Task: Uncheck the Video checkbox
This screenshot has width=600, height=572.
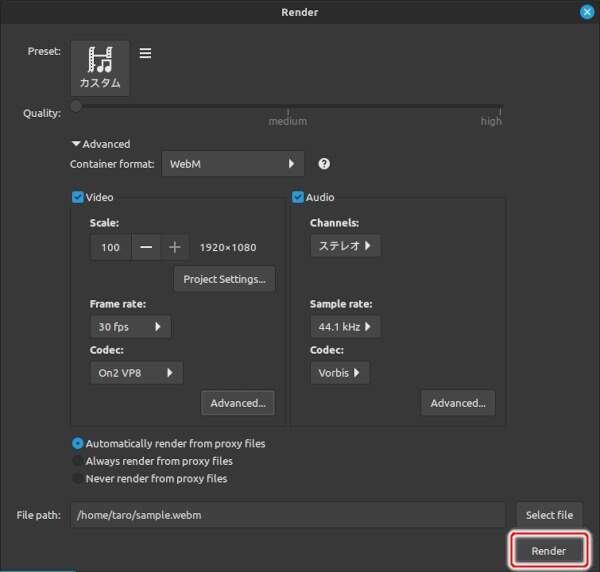Action: pyautogui.click(x=78, y=197)
